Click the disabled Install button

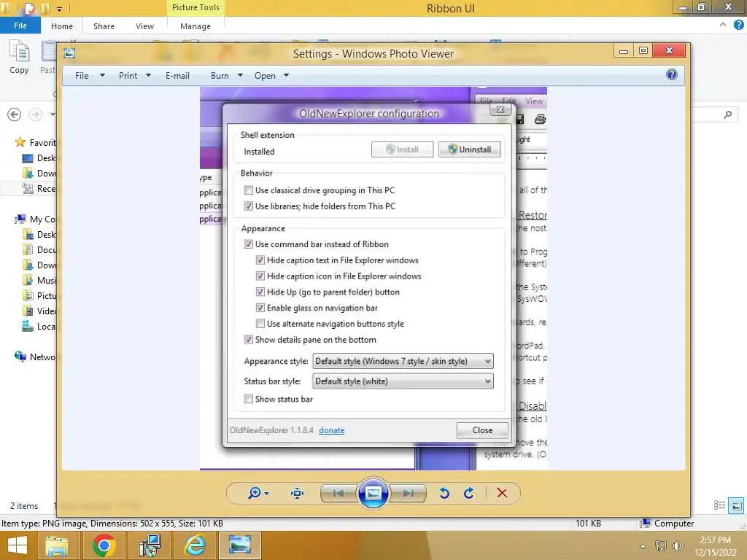click(402, 149)
